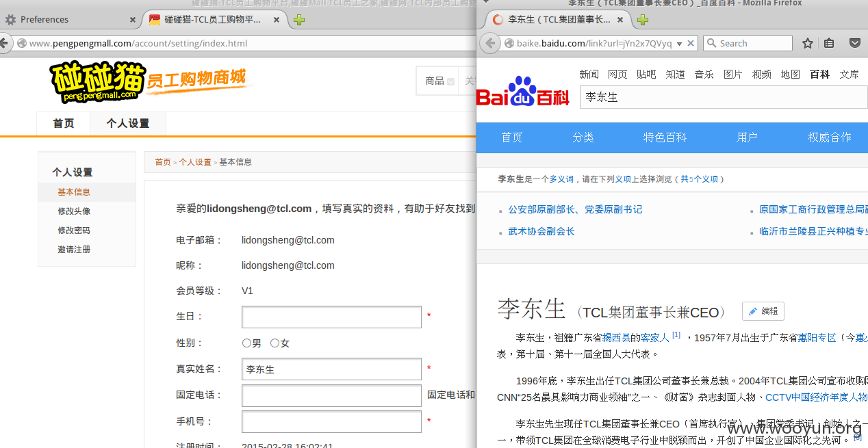Select the 男 radio button
868x448 pixels.
coord(246,343)
